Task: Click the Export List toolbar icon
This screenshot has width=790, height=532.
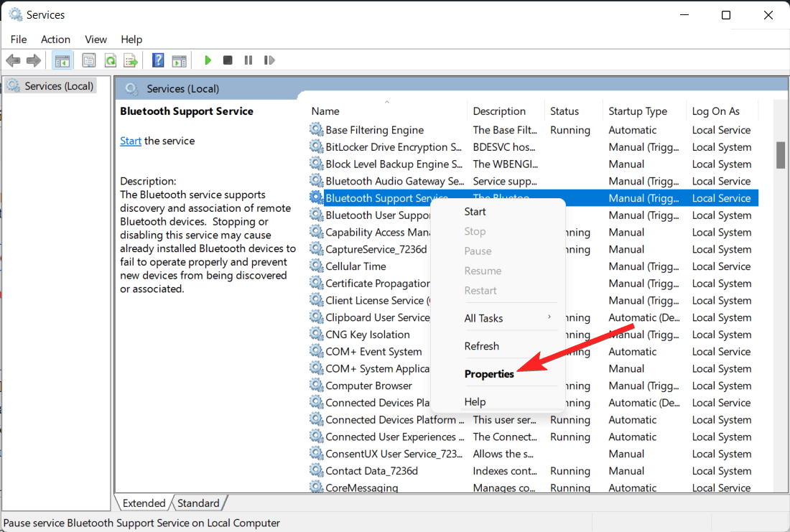Action: pyautogui.click(x=130, y=60)
